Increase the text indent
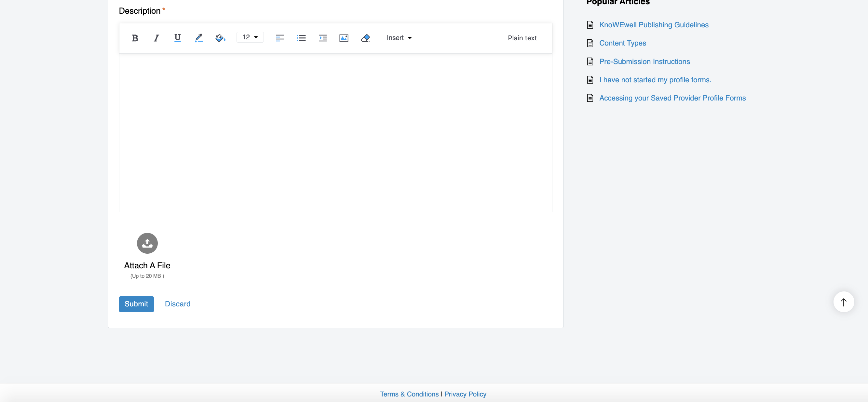Viewport: 868px width, 402px height. 322,38
